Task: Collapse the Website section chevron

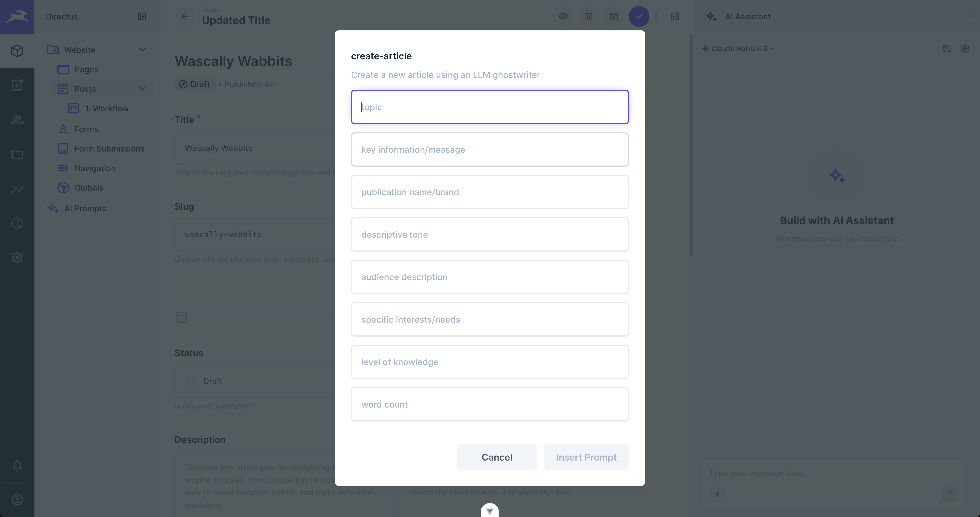Action: pyautogui.click(x=142, y=49)
